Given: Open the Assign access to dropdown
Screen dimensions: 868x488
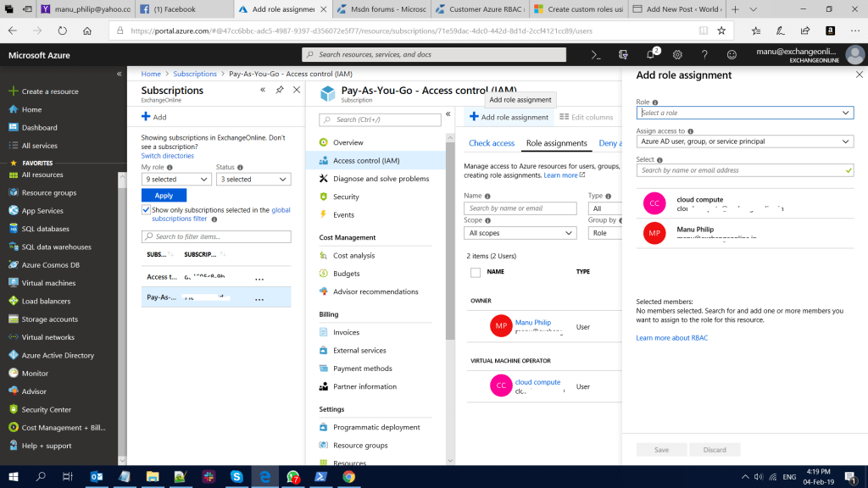Looking at the screenshot, I should tap(744, 140).
